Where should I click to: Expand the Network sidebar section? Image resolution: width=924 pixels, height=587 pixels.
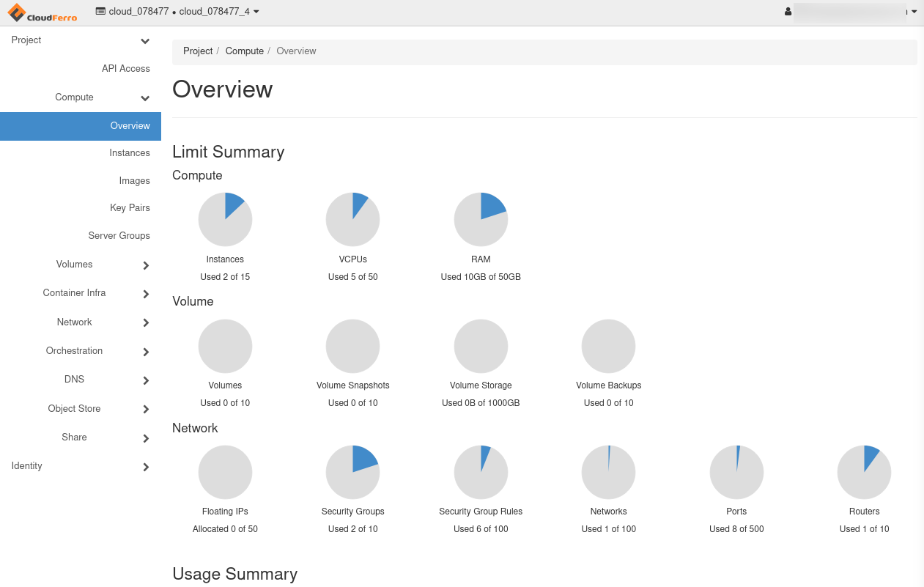pos(146,322)
